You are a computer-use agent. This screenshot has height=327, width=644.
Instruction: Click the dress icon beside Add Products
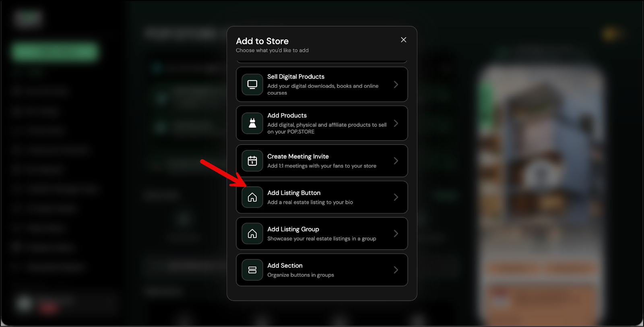point(252,123)
